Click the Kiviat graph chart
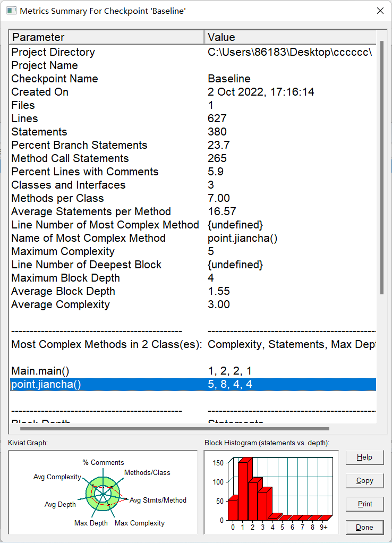The image size is (392, 543). [103, 492]
